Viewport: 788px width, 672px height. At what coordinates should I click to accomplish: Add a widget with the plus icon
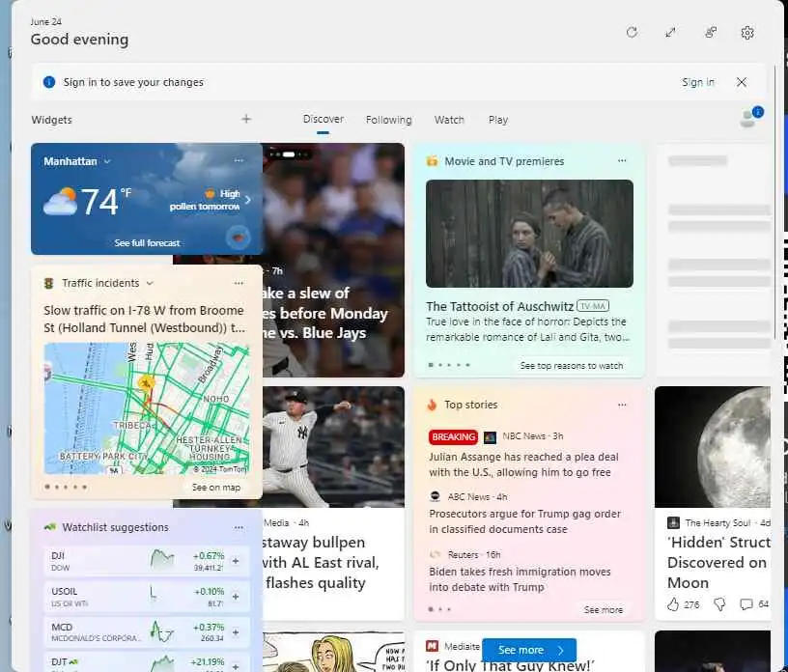coord(246,119)
